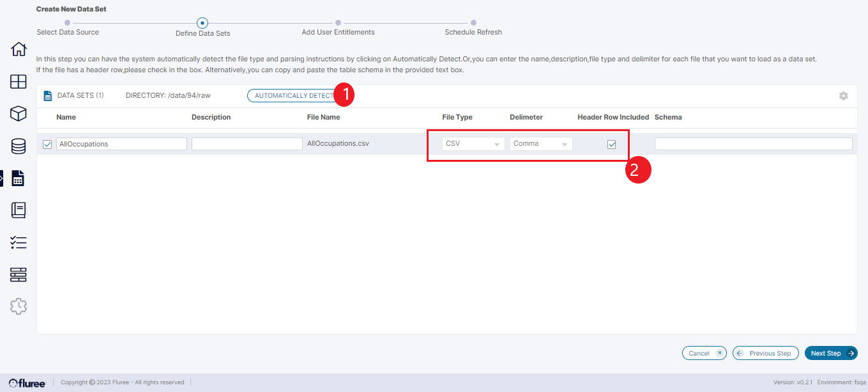Click the Previous Step button
868x392 pixels.
pyautogui.click(x=765, y=353)
